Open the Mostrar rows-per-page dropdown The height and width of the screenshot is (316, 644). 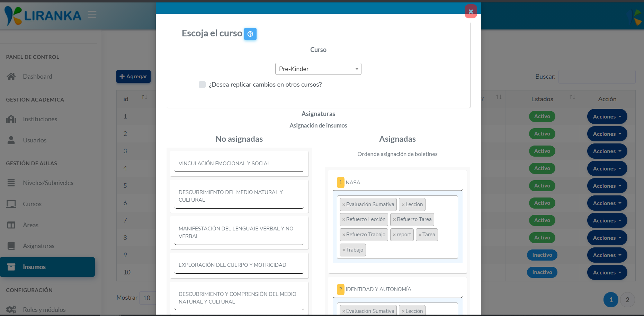[147, 298]
